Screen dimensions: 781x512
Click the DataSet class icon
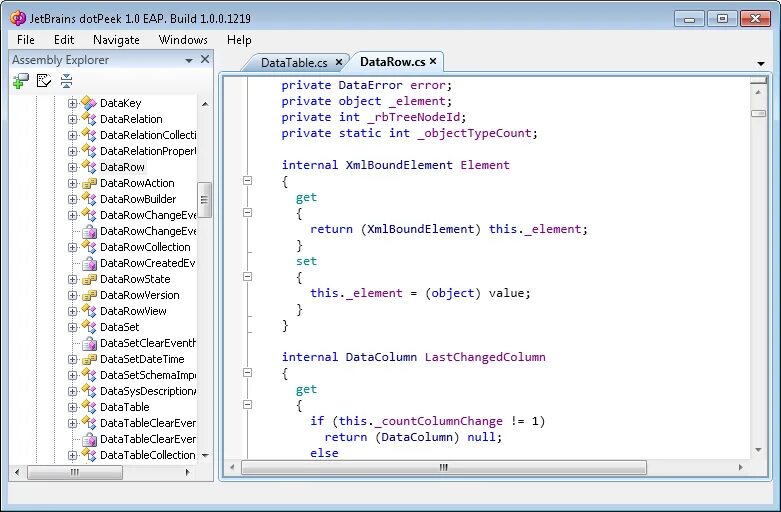(89, 327)
